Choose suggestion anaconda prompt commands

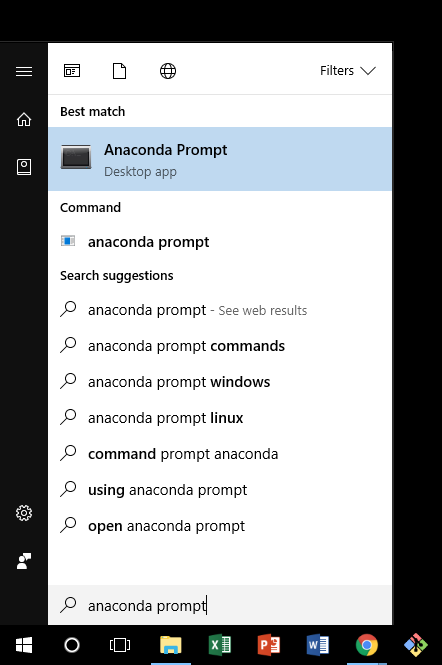pyautogui.click(x=220, y=346)
